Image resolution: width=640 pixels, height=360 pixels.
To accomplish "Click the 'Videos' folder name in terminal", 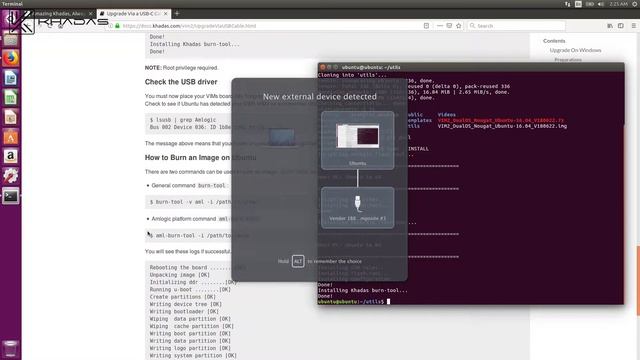I will tap(447, 115).
